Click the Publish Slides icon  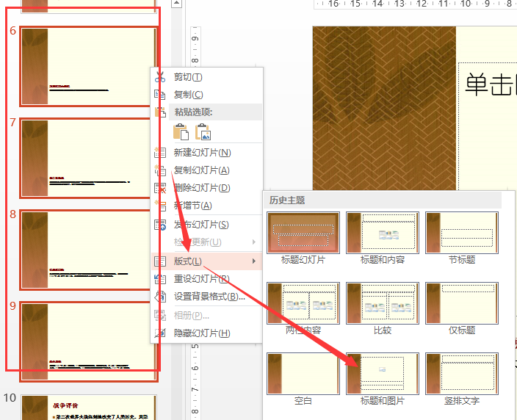[x=160, y=225]
